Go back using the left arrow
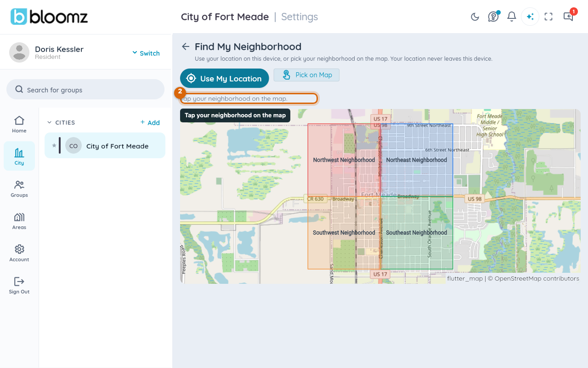588x368 pixels. pyautogui.click(x=186, y=46)
